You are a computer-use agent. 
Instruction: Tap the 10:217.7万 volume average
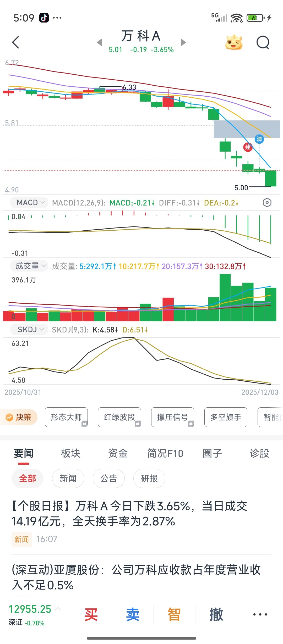pos(139,266)
